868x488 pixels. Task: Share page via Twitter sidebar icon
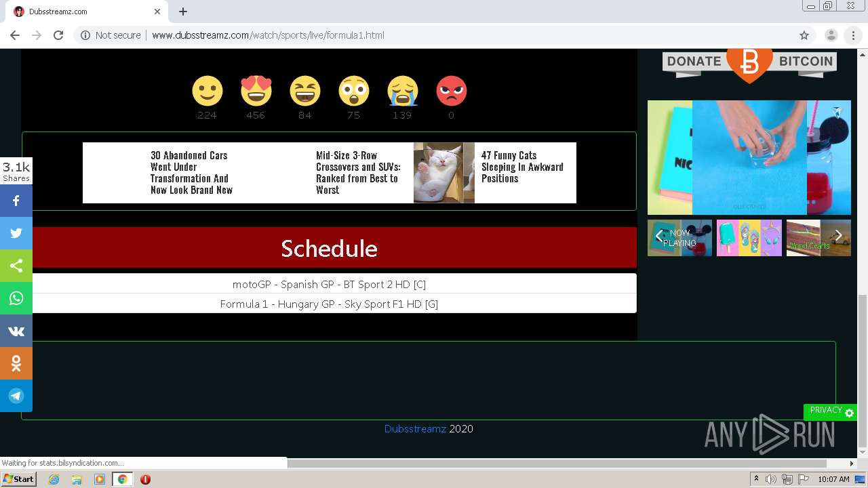point(16,233)
